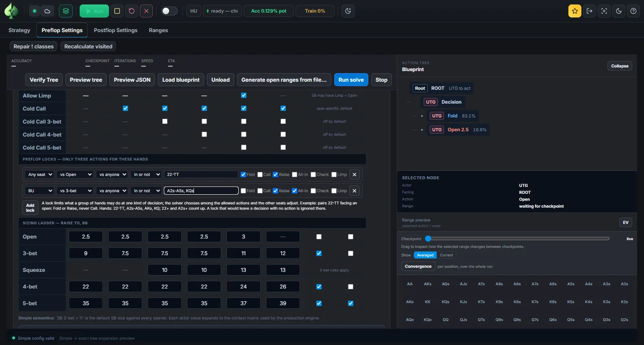Screen dimensions: 644x345
Task: Remove the 22-TT preflop lock row
Action: click(x=355, y=174)
